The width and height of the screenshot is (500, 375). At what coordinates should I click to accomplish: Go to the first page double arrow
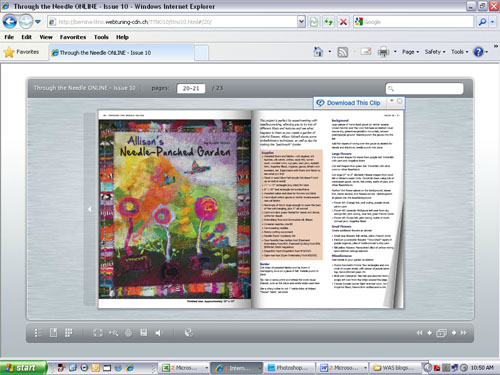419,333
